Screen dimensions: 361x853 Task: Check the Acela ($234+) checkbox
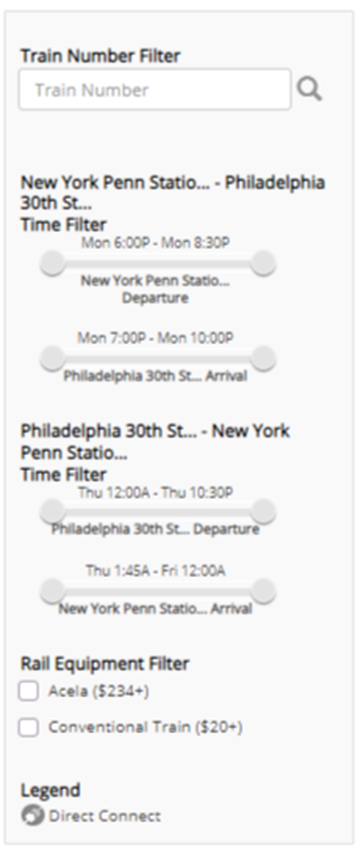[29, 691]
